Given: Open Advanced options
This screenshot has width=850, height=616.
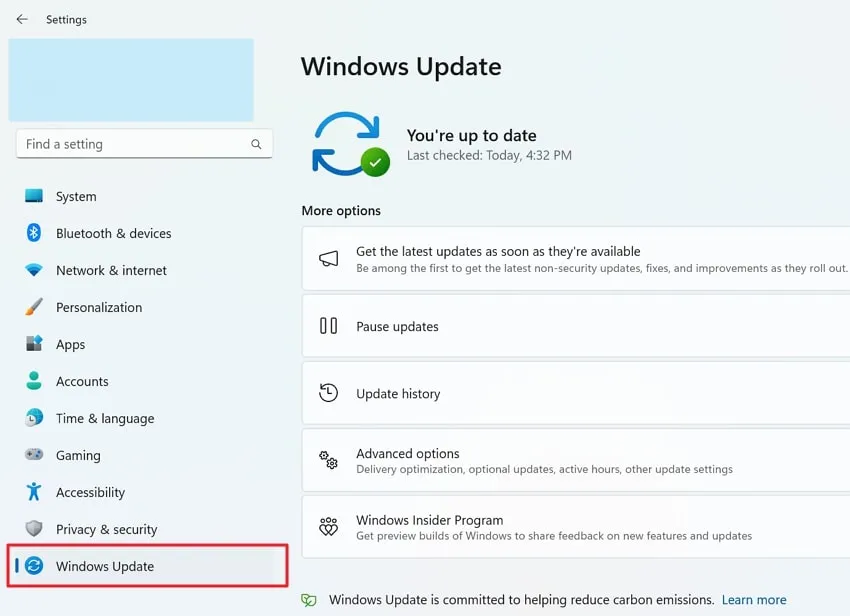Looking at the screenshot, I should point(576,460).
